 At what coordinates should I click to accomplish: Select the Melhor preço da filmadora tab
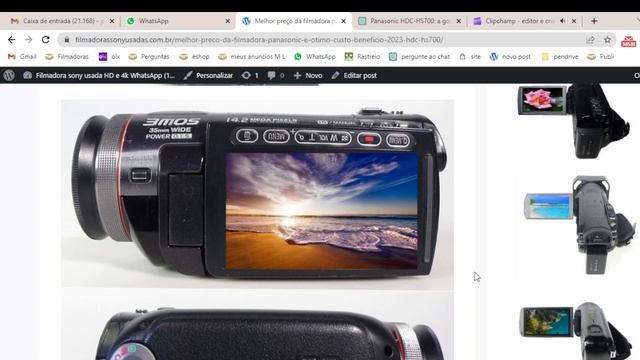click(x=294, y=21)
